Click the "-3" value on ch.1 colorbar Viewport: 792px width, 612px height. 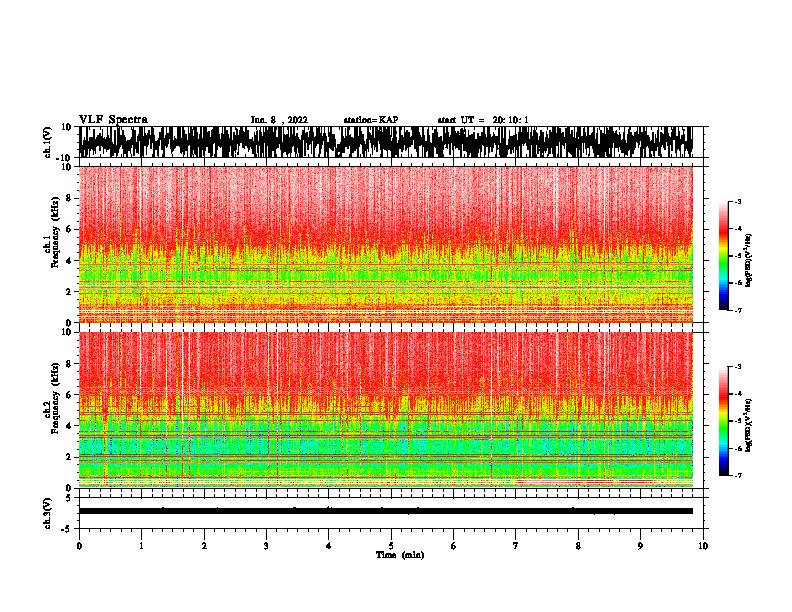coord(737,201)
